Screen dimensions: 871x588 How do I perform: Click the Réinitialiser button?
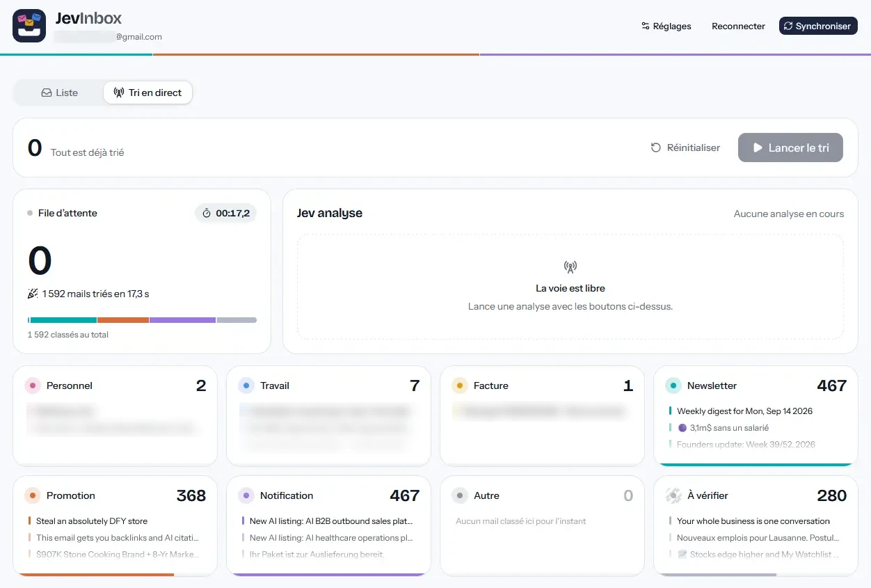[685, 148]
